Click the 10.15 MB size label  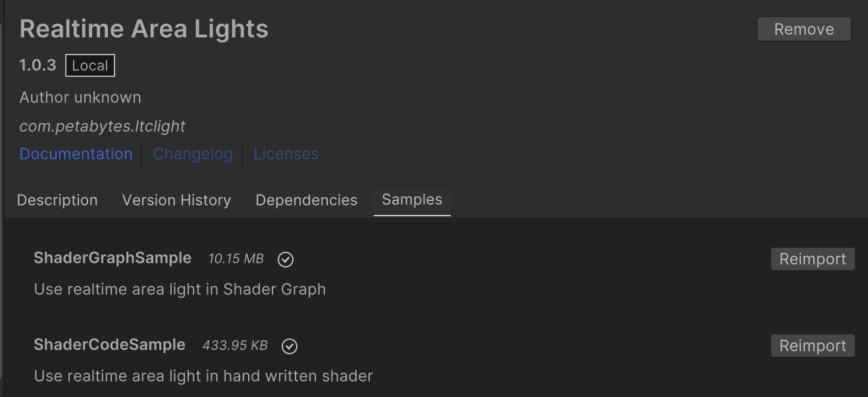pos(236,259)
